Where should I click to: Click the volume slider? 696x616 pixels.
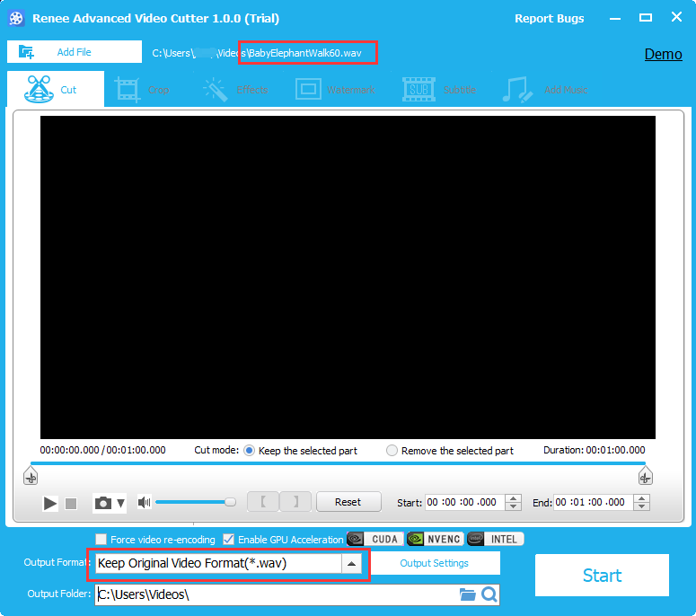tap(193, 502)
